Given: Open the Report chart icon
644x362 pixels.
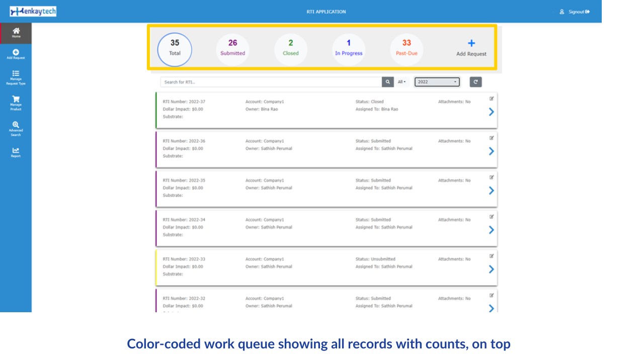Looking at the screenshot, I should point(16,152).
